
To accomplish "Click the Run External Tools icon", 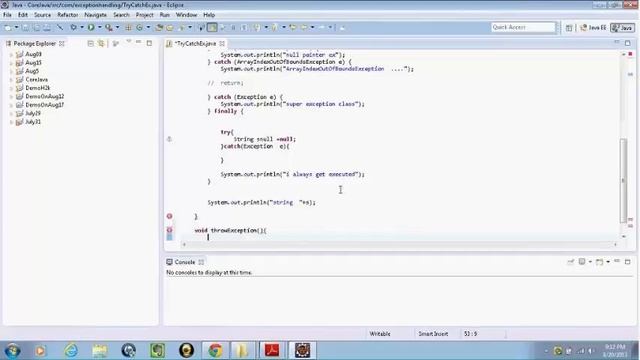I will click(109, 27).
